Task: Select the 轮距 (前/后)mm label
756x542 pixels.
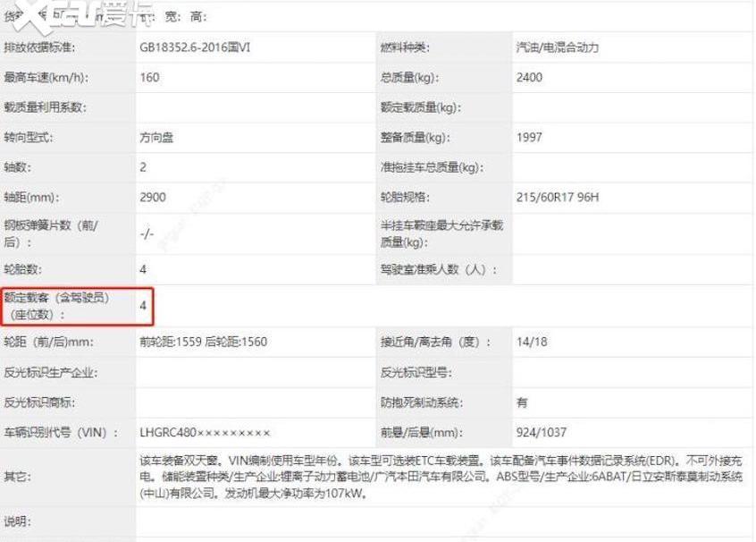Action: click(48, 342)
